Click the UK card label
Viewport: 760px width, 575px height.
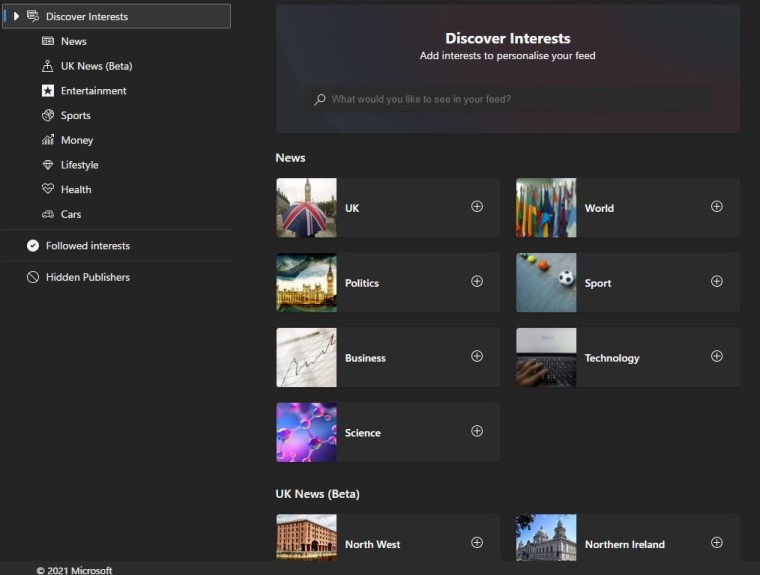point(352,208)
